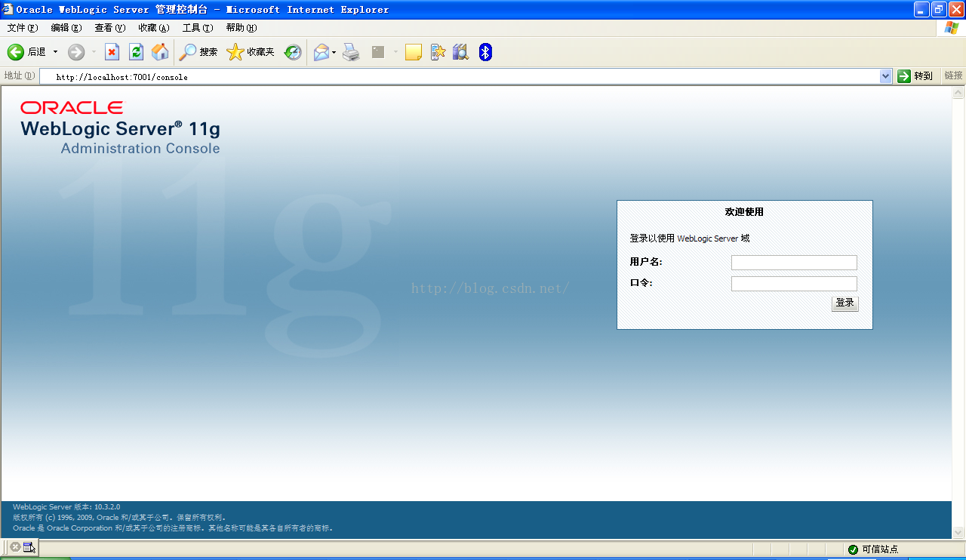Click the page scrollbar up arrow

click(958, 93)
